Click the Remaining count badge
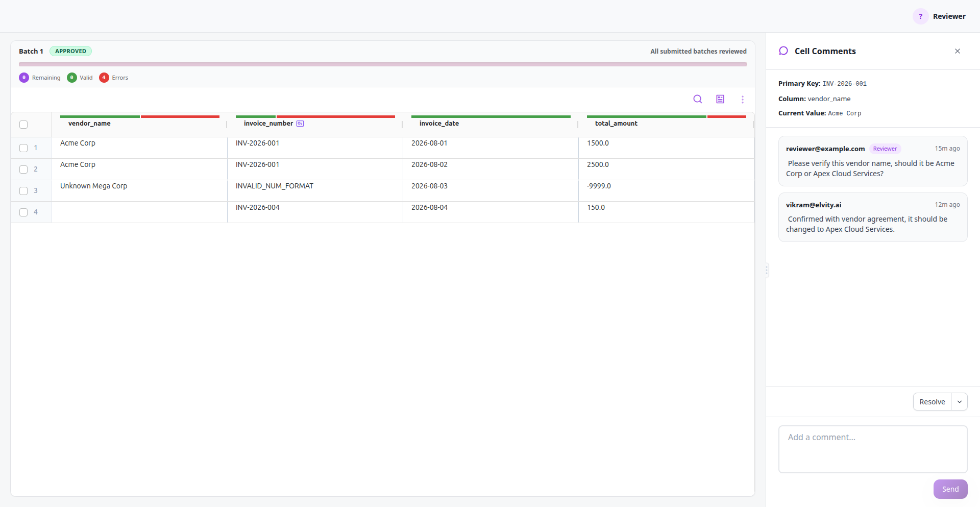Image resolution: width=980 pixels, height=507 pixels. [x=24, y=78]
